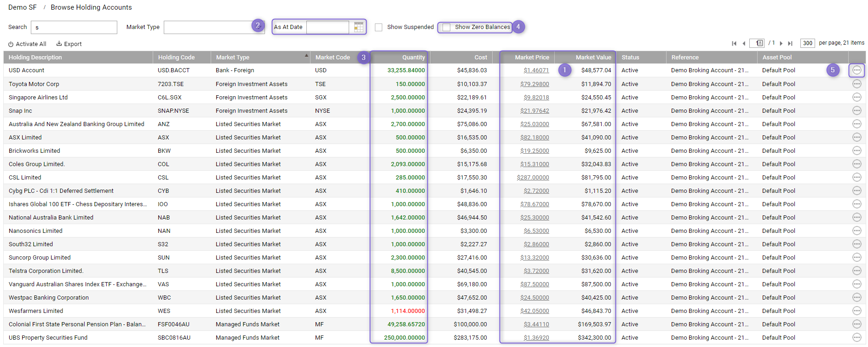Viewport: 868px width, 347px height.
Task: Click the items per page field
Action: point(807,43)
